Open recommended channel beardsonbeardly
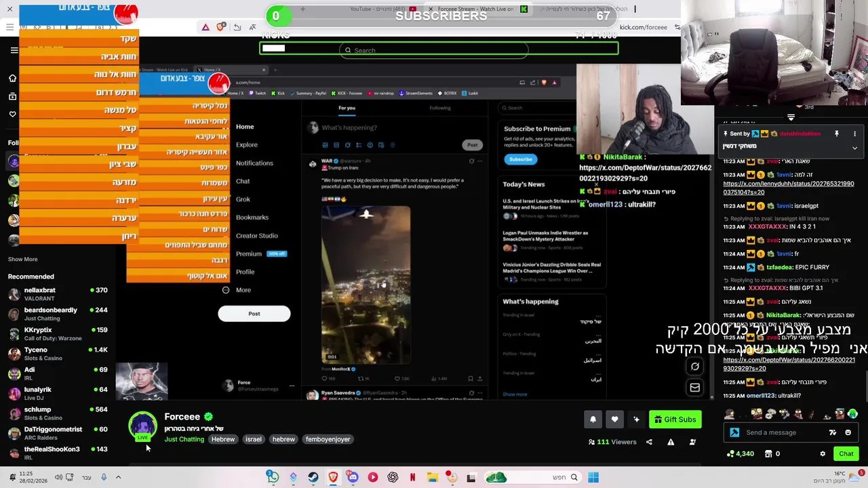The width and height of the screenshot is (868, 488). [58, 314]
